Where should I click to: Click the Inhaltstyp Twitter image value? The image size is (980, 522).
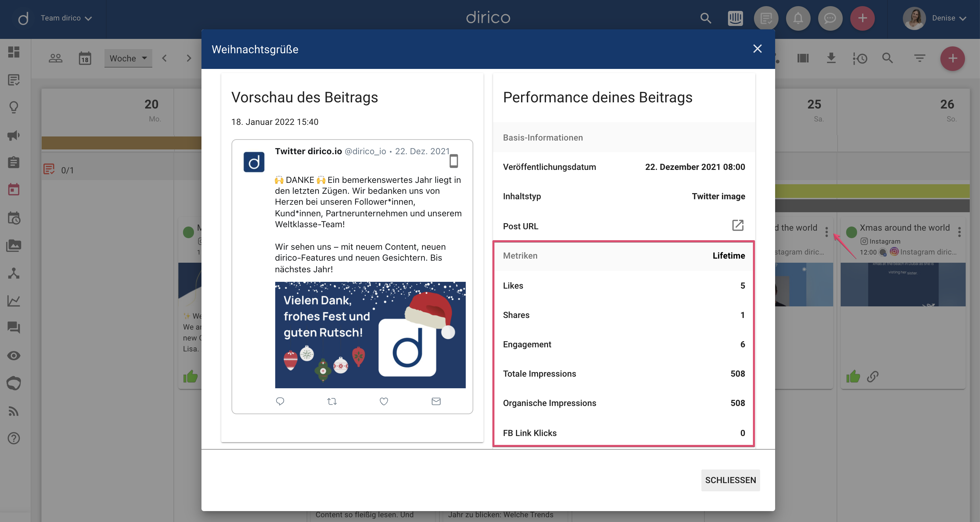(718, 196)
